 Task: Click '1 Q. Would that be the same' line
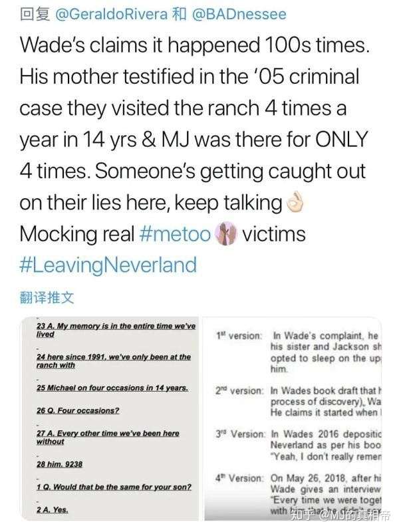click(x=114, y=487)
